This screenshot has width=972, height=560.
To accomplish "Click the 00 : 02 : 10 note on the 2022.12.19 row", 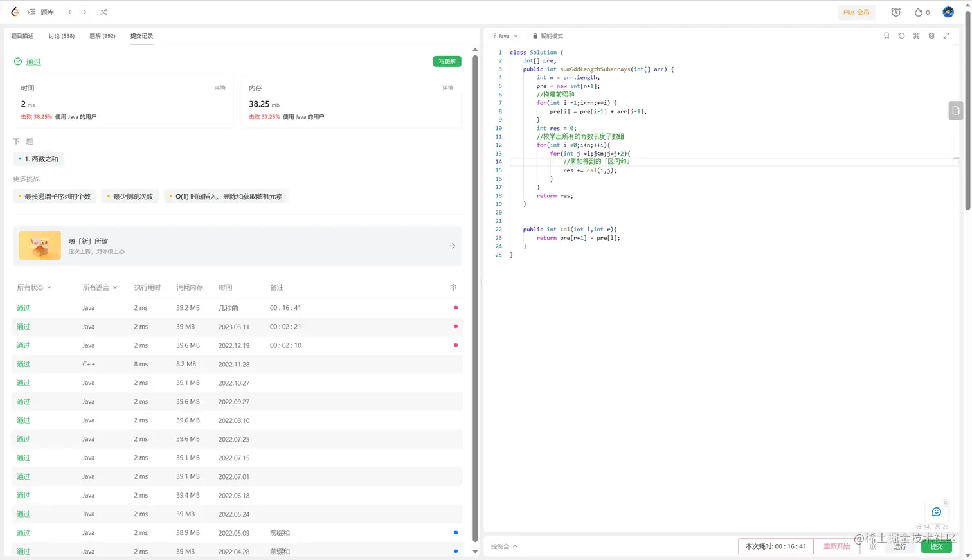I will 285,345.
